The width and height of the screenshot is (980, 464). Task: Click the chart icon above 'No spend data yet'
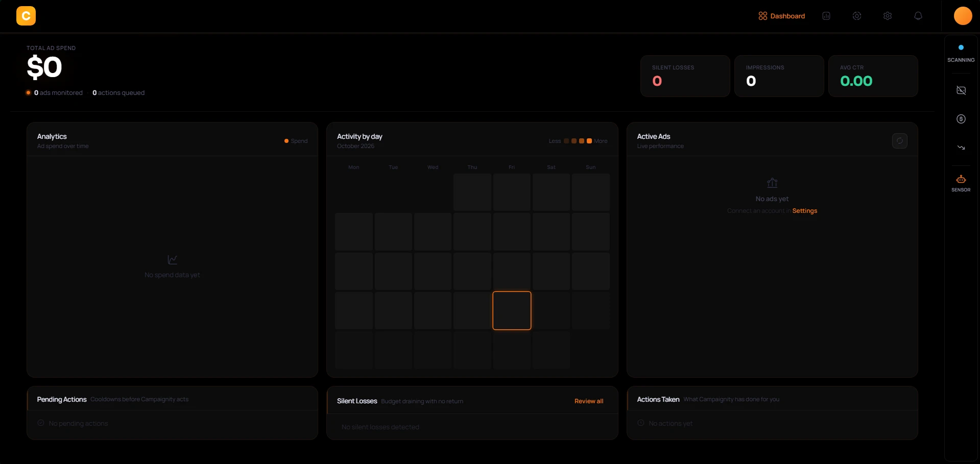(x=173, y=260)
